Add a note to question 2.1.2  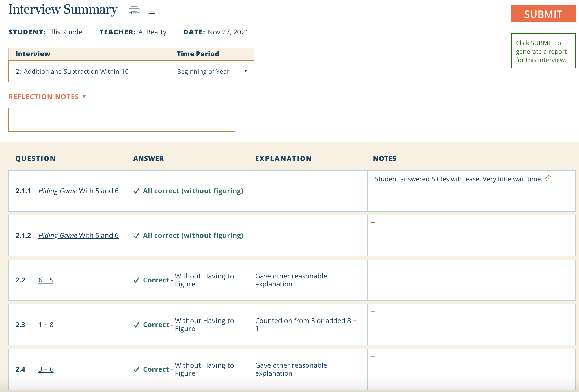373,222
